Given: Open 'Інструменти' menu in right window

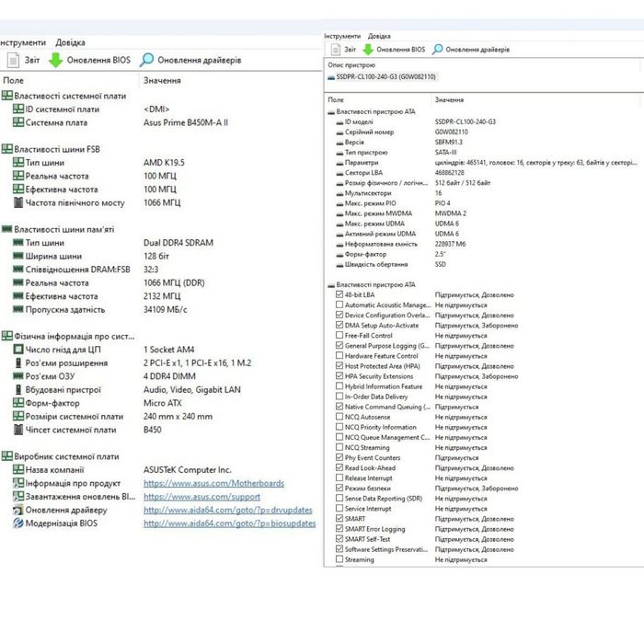Looking at the screenshot, I should (342, 36).
